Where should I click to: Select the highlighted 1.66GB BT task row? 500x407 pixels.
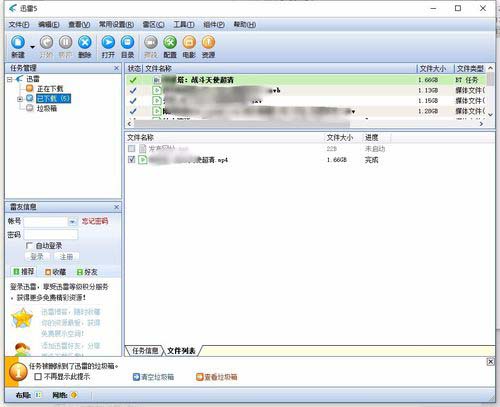[x=306, y=80]
